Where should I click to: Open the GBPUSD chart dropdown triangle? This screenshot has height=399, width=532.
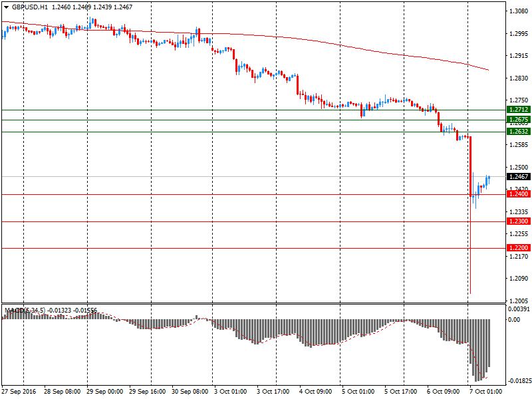(6, 7)
